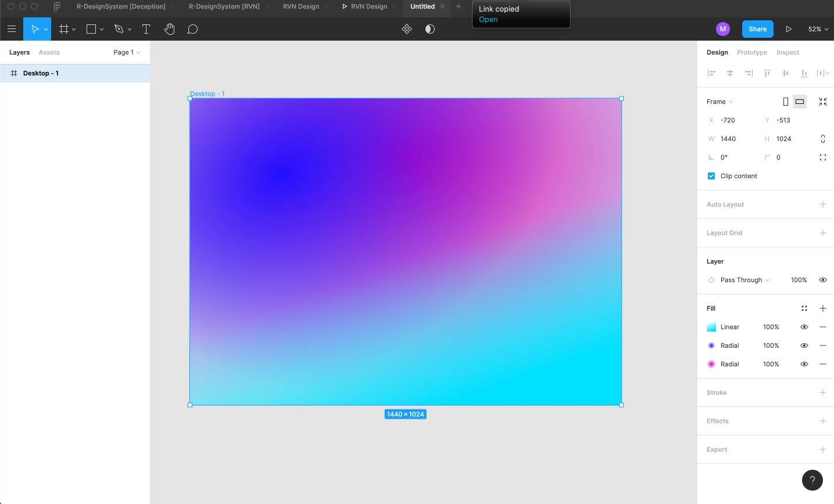Set frame orientation to portrait
The width and height of the screenshot is (834, 504).
tap(786, 102)
